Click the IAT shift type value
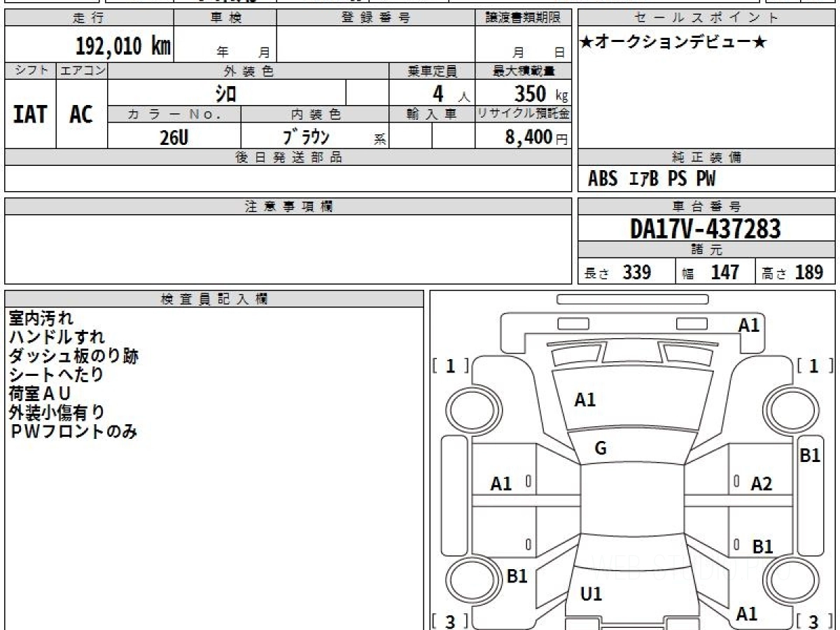Viewport: 840px width, 630px height. (x=30, y=115)
